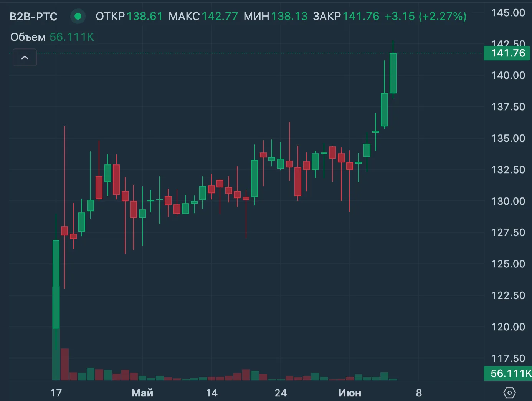Click the closing price value 141.76 in header
The width and height of the screenshot is (532, 401).
coord(361,16)
